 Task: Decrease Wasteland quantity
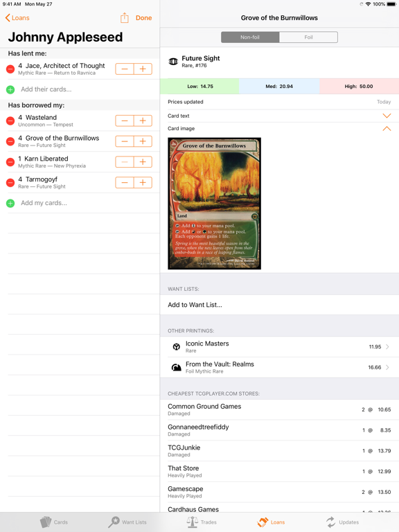click(125, 121)
